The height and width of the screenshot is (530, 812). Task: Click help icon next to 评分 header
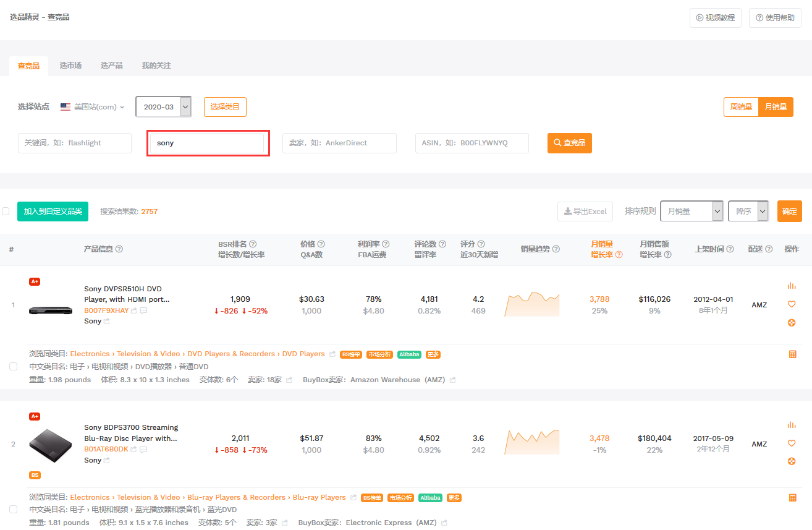coord(481,244)
